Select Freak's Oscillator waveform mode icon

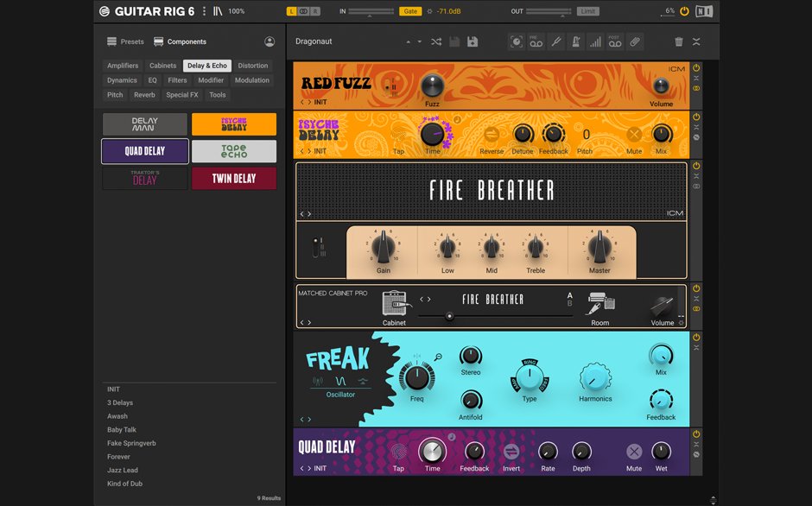[340, 381]
